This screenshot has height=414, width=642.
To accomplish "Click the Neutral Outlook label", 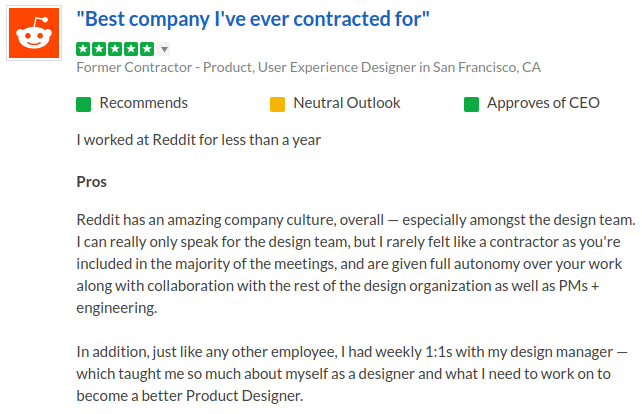I will click(346, 103).
